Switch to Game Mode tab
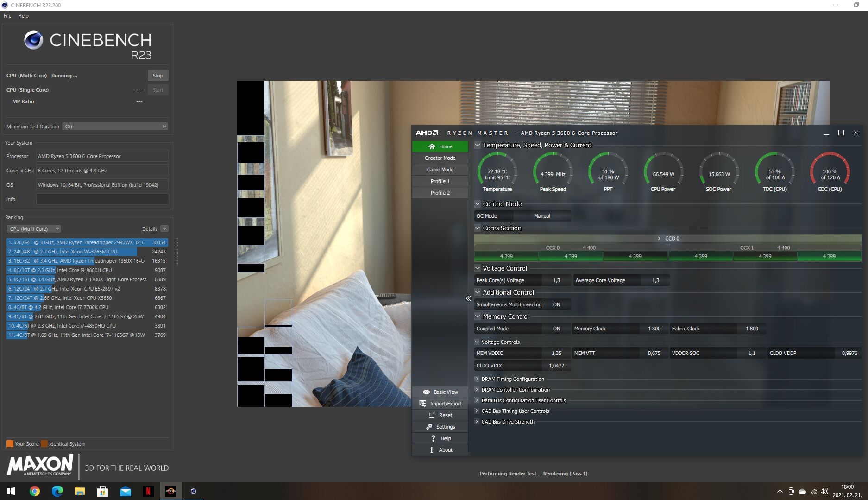This screenshot has width=868, height=500. click(x=440, y=170)
